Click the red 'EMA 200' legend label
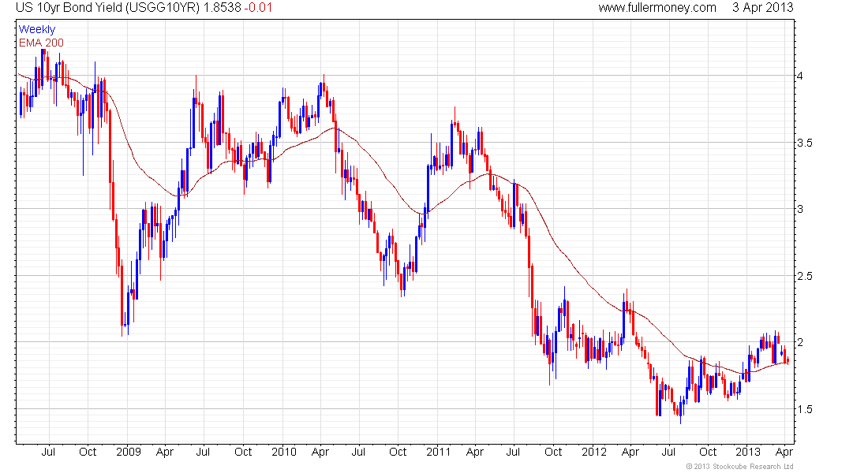The width and height of the screenshot is (868, 473). tap(42, 43)
